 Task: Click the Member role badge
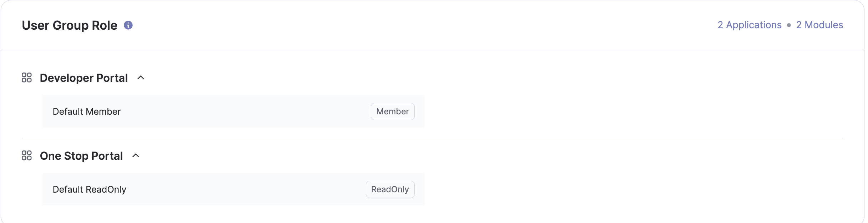(393, 111)
